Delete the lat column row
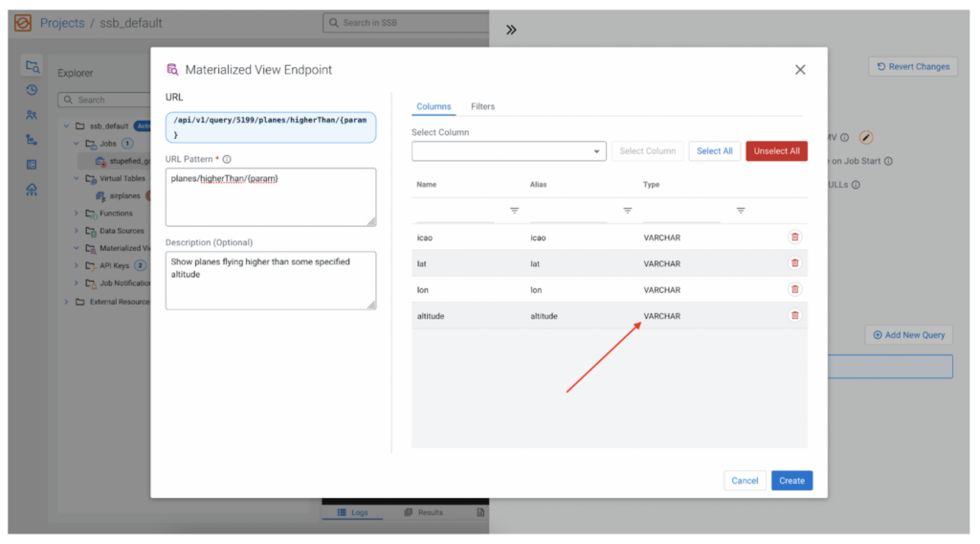The image size is (980, 544). [794, 263]
